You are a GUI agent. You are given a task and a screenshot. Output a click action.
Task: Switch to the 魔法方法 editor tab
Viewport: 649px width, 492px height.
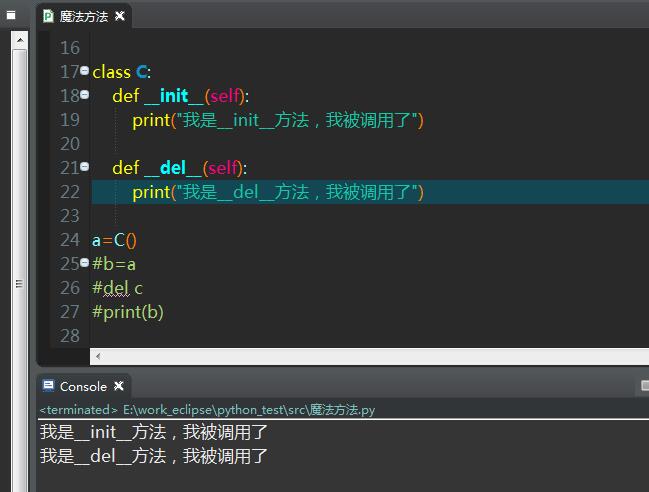[83, 16]
